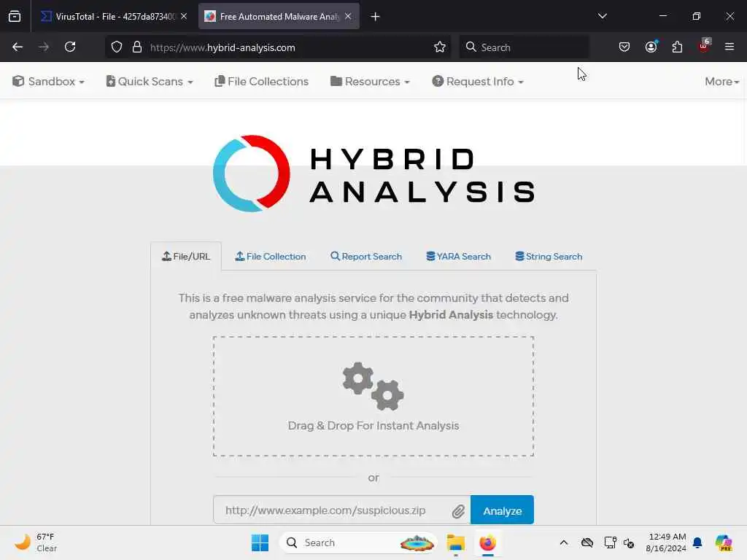Click the OneDrive cloud tray icon

click(x=587, y=542)
